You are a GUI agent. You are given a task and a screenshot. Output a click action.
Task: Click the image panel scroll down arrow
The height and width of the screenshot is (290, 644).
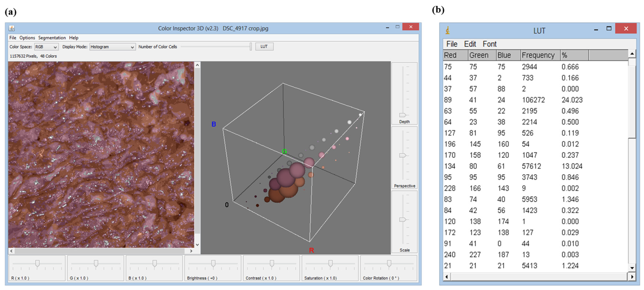pos(197,245)
